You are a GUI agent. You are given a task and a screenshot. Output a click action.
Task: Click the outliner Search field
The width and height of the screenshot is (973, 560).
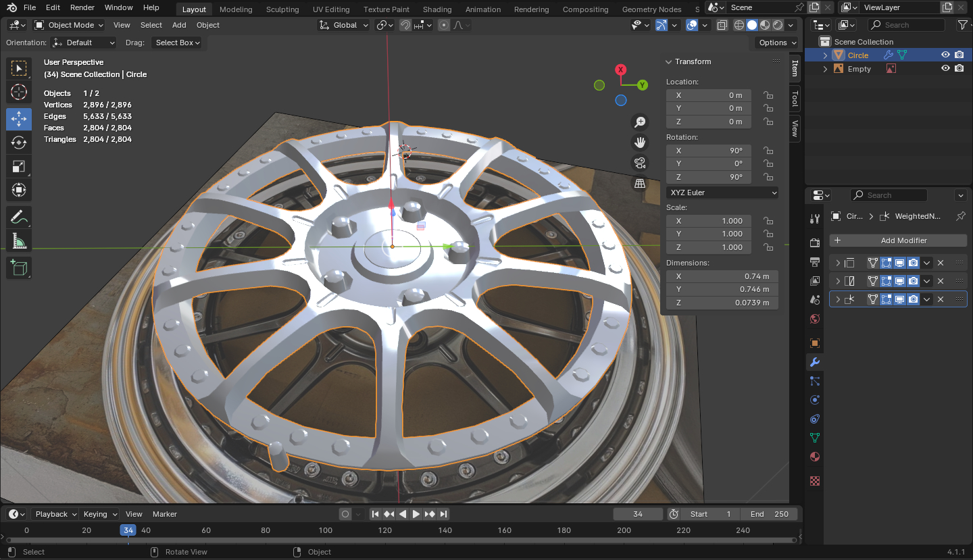tap(905, 25)
